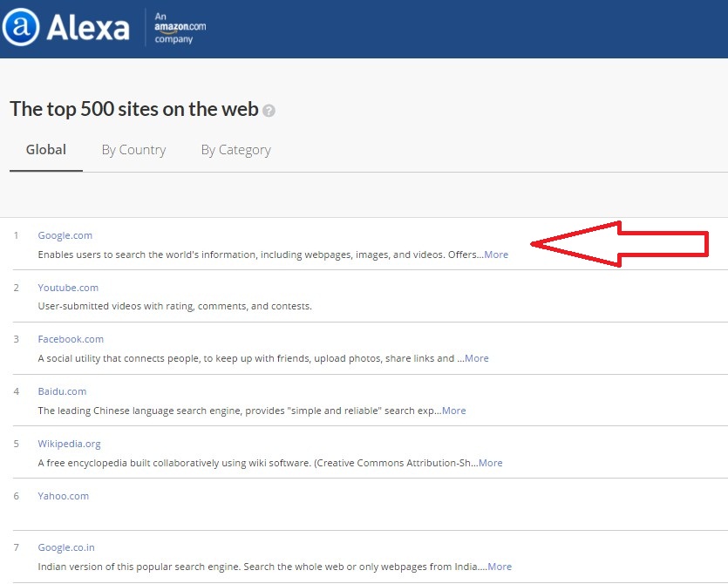Click rank number 4 beside Baidu.com
Image resolution: width=728 pixels, height=584 pixels.
(17, 391)
